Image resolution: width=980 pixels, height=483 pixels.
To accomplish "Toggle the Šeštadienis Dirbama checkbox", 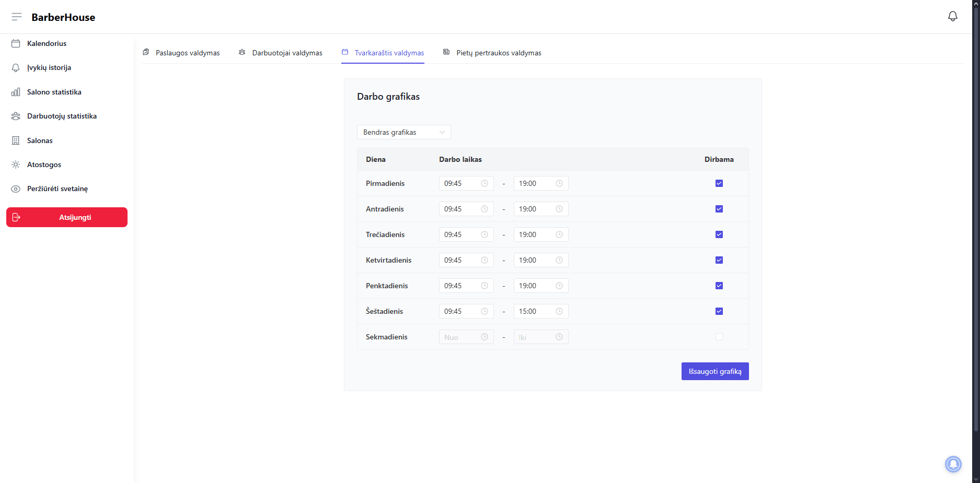I will pyautogui.click(x=719, y=311).
